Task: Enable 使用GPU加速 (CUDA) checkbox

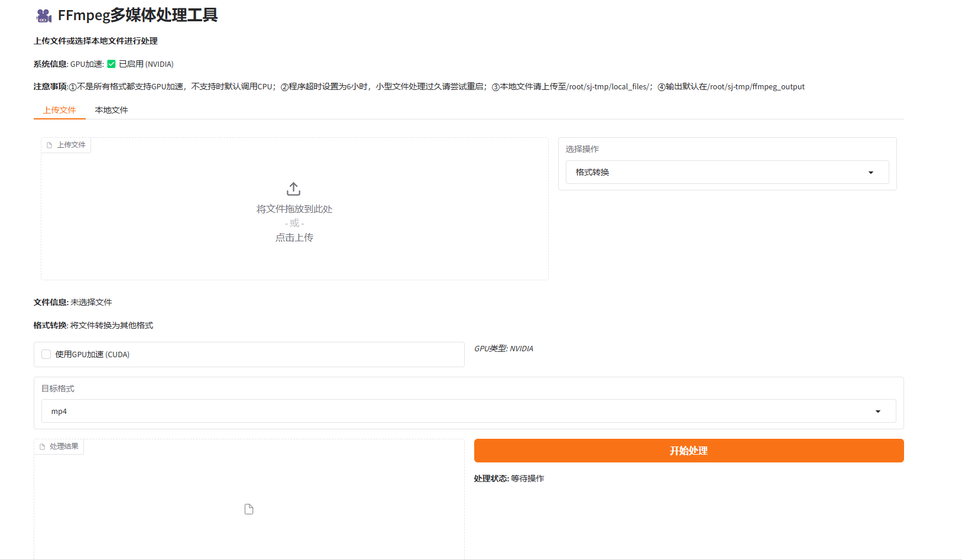Action: tap(46, 354)
